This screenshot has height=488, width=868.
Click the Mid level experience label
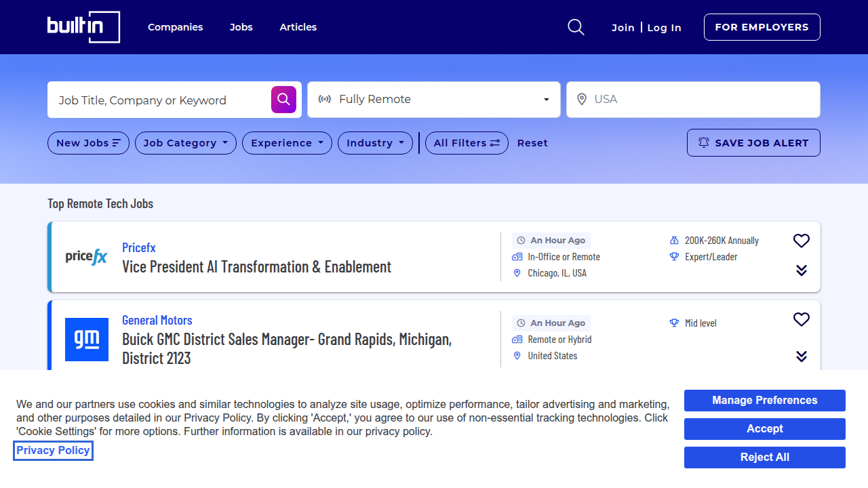tap(701, 323)
